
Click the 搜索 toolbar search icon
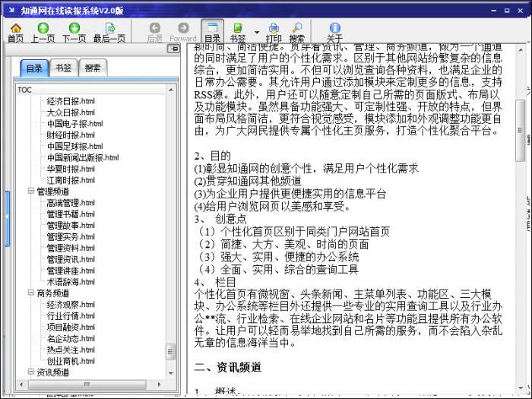coord(297,28)
